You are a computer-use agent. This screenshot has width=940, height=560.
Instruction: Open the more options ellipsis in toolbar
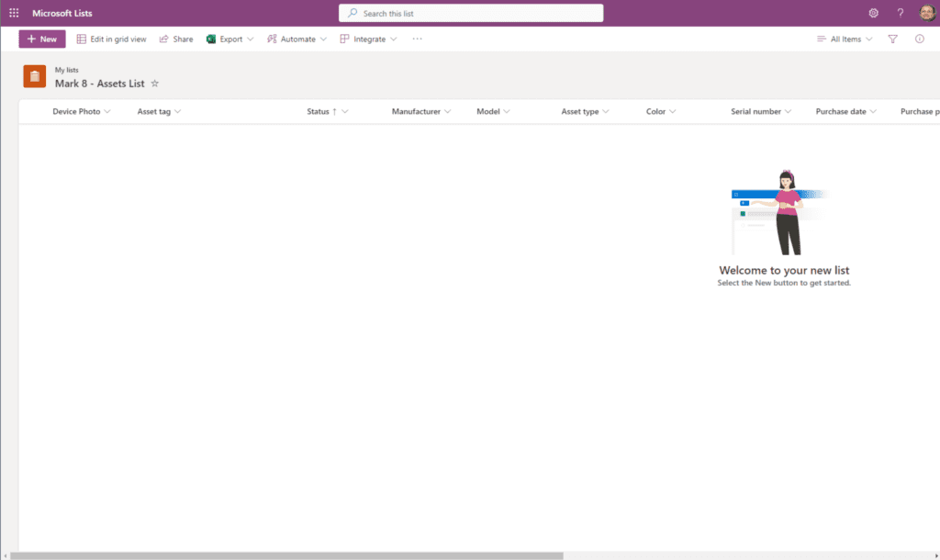click(418, 39)
